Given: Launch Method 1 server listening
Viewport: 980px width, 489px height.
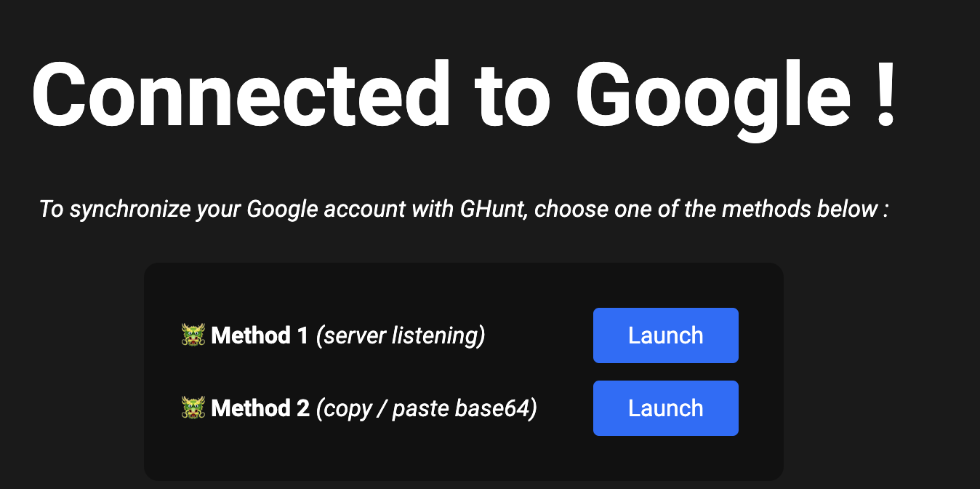Looking at the screenshot, I should pyautogui.click(x=666, y=335).
